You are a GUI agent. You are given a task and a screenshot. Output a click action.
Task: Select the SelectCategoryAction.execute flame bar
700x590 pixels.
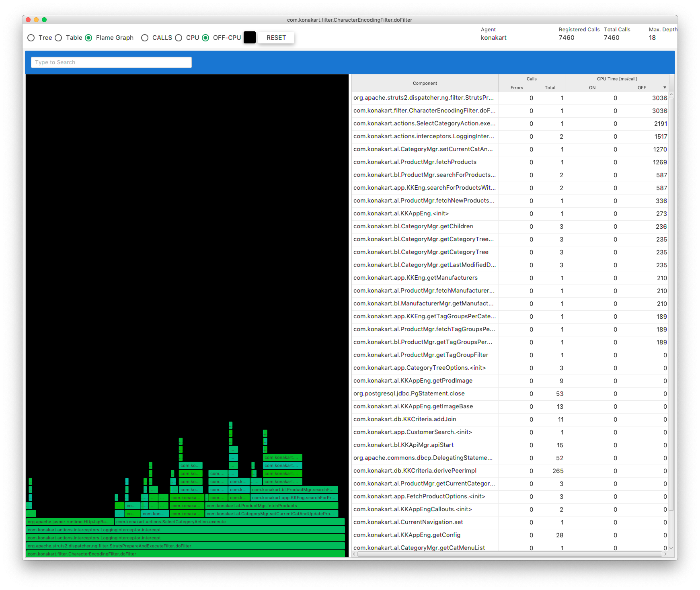pyautogui.click(x=230, y=522)
